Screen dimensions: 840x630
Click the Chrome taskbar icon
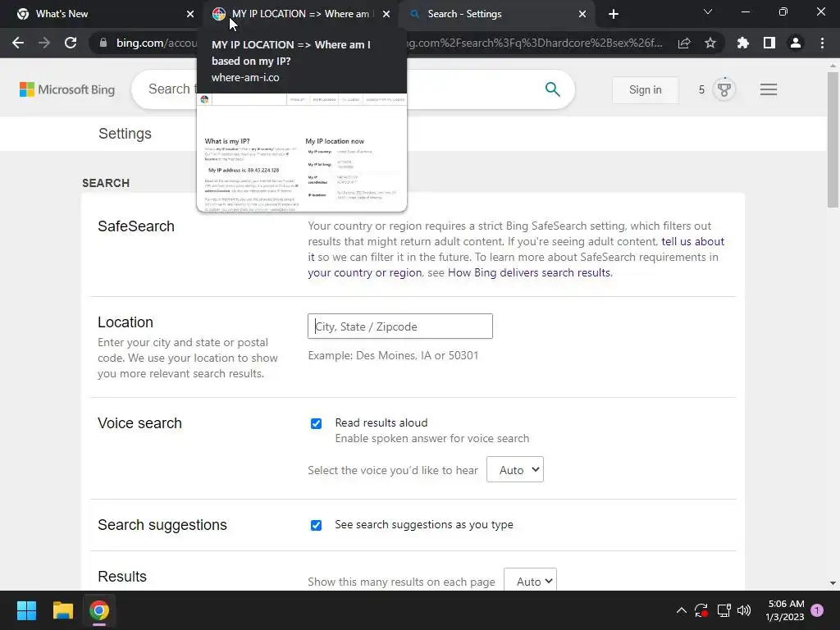coord(99,610)
